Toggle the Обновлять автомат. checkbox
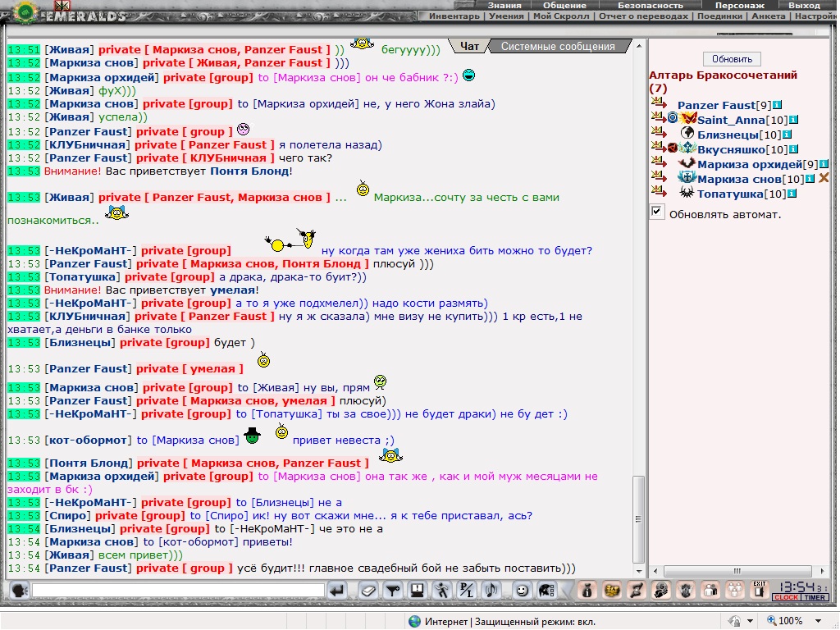This screenshot has width=840, height=630. (x=657, y=212)
